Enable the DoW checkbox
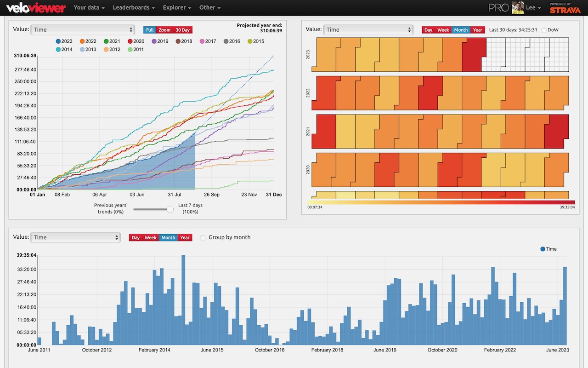The width and height of the screenshot is (588, 368). [544, 30]
